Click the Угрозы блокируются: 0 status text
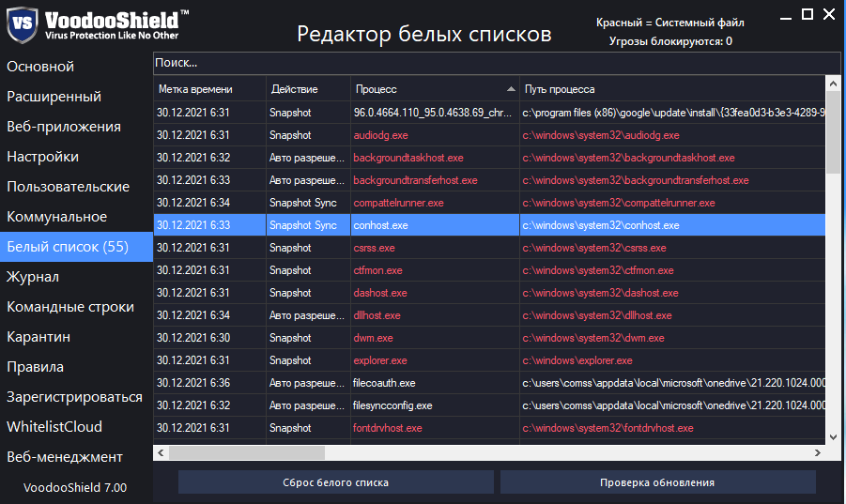Viewport: 846px width, 504px height. 670,41
